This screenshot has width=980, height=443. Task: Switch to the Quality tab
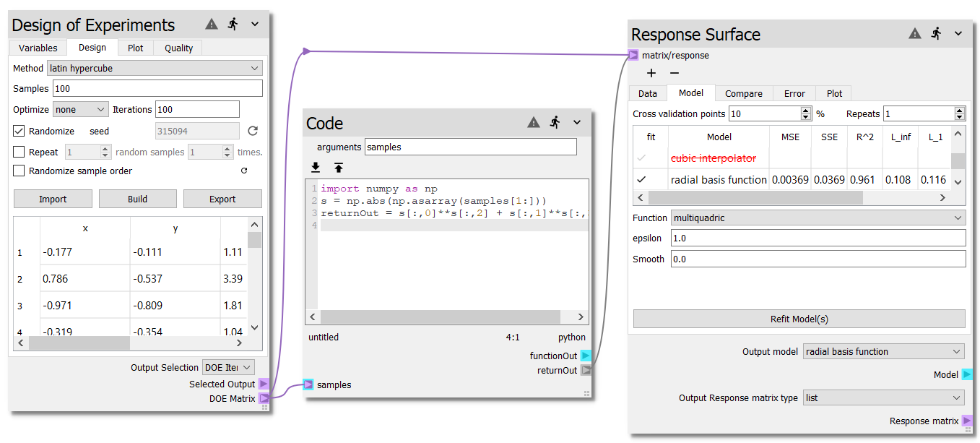178,48
